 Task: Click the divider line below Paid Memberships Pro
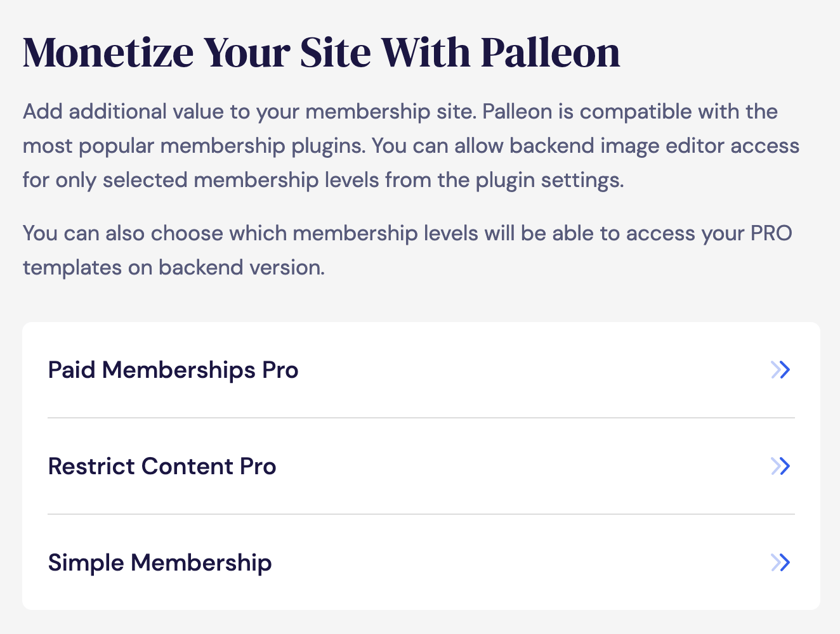tap(421, 418)
